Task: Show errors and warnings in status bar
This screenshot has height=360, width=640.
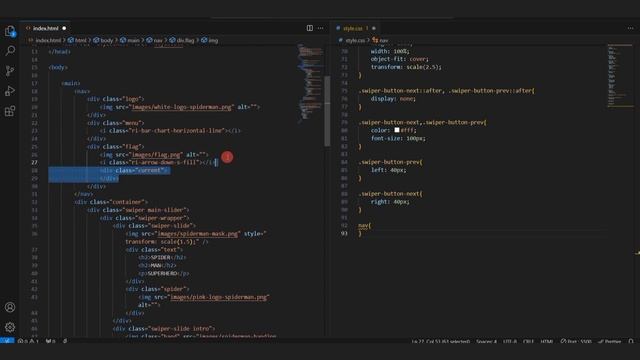Action: pos(28,341)
